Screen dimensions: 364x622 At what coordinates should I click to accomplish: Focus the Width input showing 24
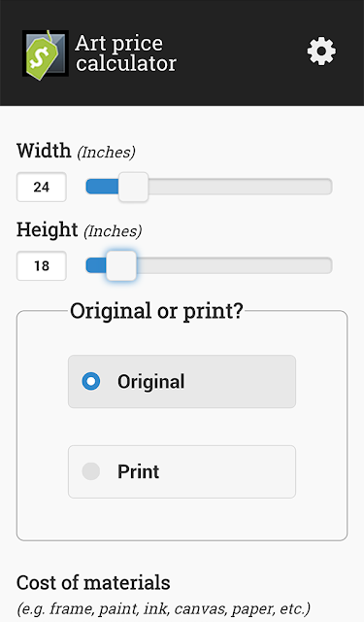[41, 187]
